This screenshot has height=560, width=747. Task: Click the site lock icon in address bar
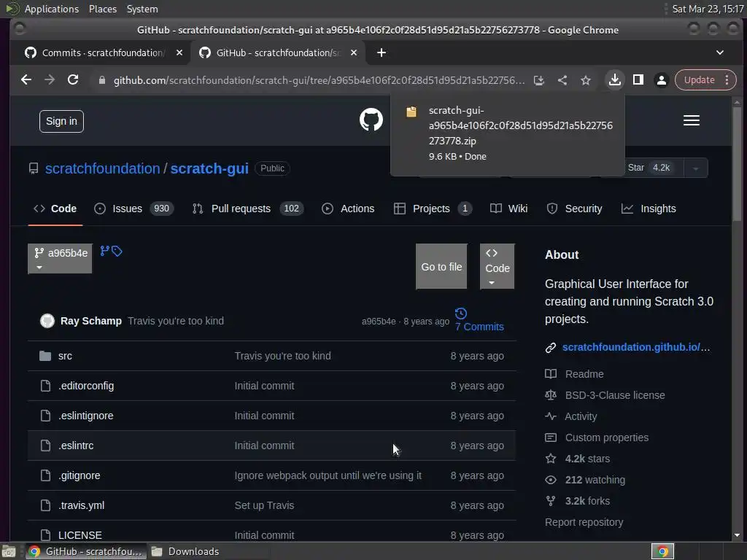(101, 80)
